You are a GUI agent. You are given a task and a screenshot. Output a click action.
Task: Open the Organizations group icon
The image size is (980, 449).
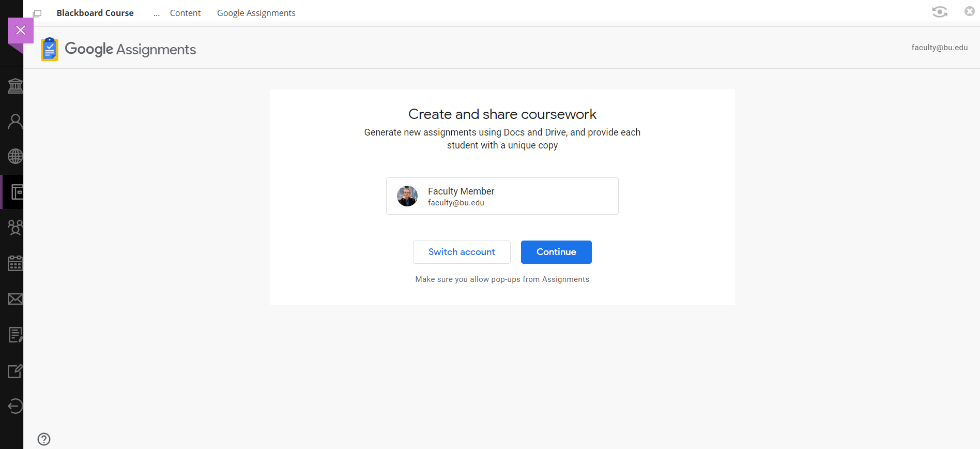point(15,228)
